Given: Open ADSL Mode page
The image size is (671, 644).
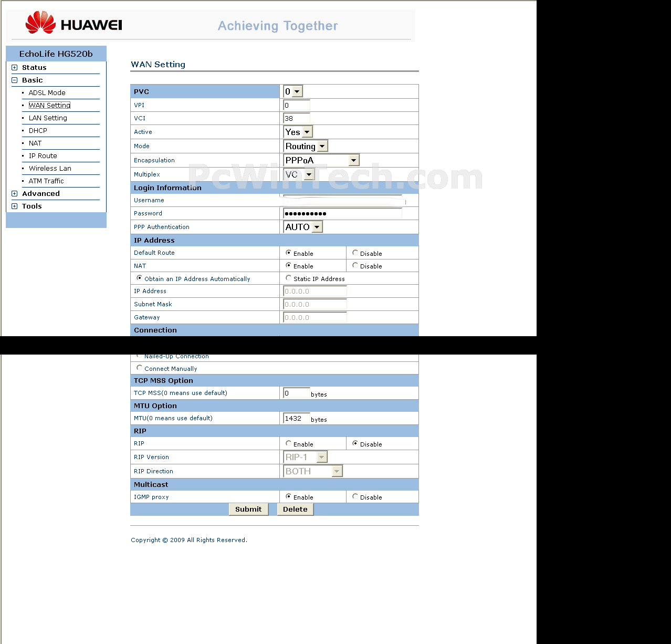Looking at the screenshot, I should pos(47,93).
